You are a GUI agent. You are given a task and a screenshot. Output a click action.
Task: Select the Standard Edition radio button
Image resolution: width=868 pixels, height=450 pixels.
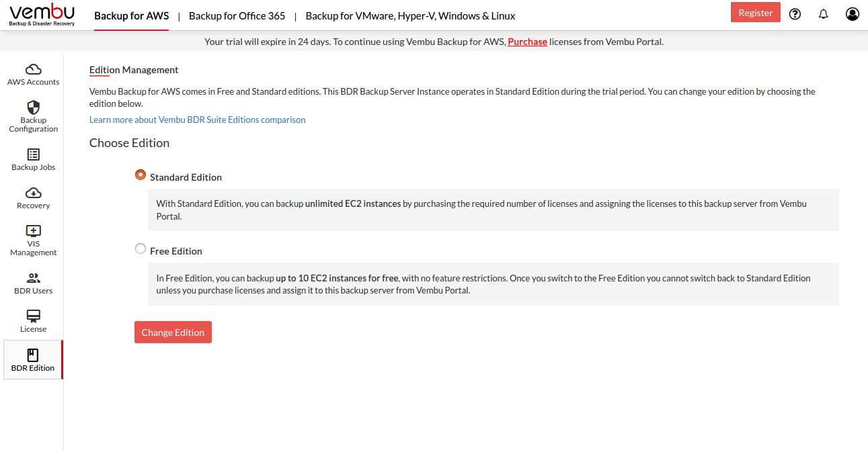pos(140,174)
